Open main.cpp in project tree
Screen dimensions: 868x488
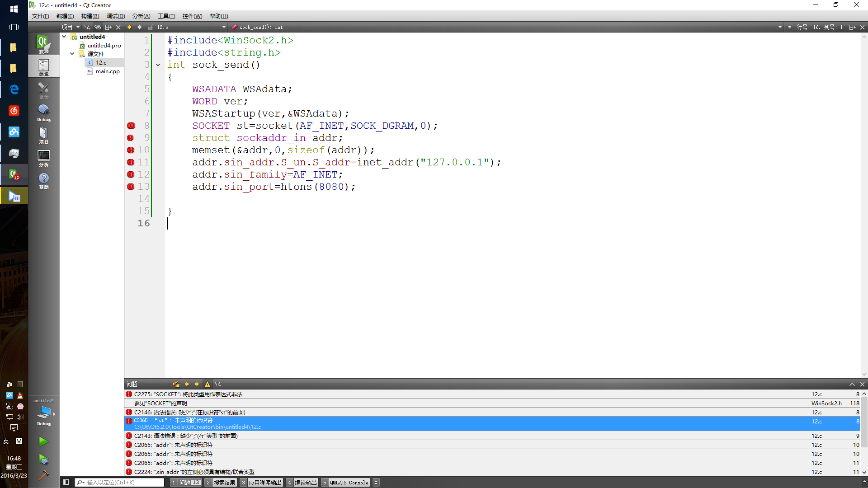pyautogui.click(x=108, y=71)
